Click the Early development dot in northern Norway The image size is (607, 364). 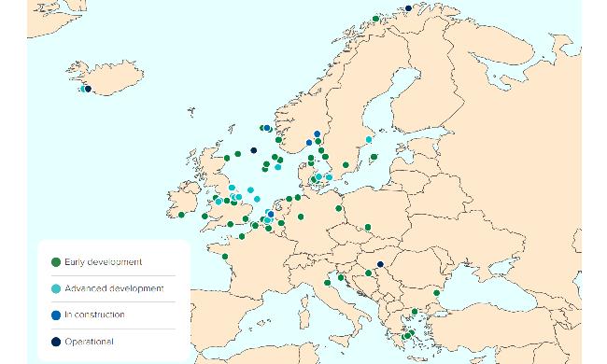click(x=375, y=19)
